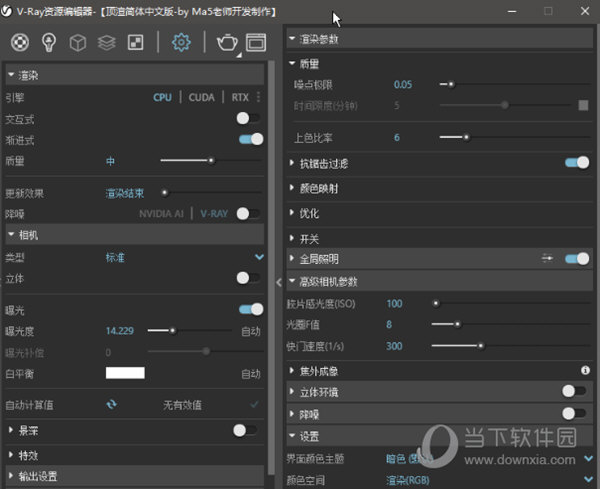
Task: Click the checkmark next to 无有效值
Action: (254, 404)
